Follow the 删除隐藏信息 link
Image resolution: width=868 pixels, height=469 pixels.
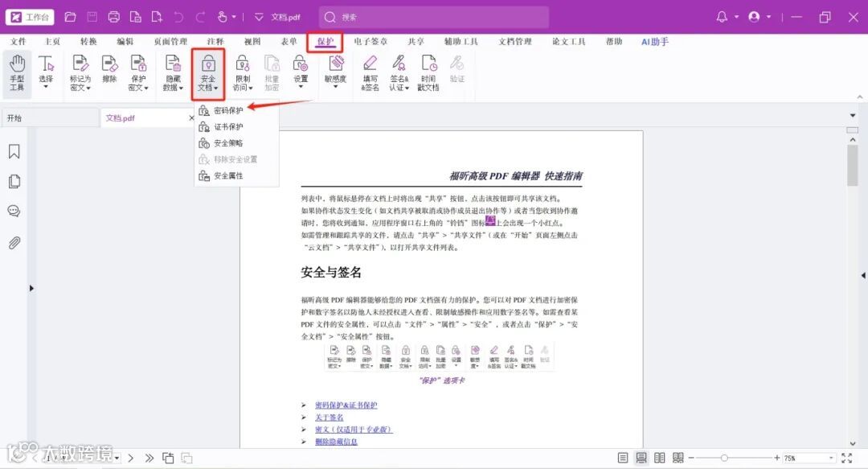(336, 442)
